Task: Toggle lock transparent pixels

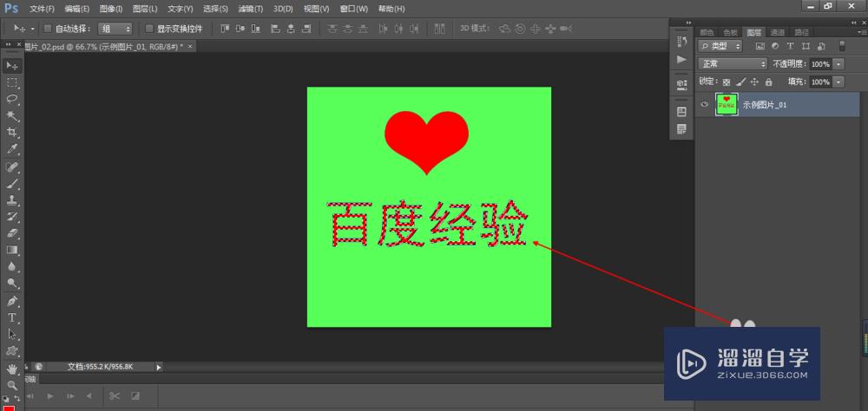Action: (727, 82)
